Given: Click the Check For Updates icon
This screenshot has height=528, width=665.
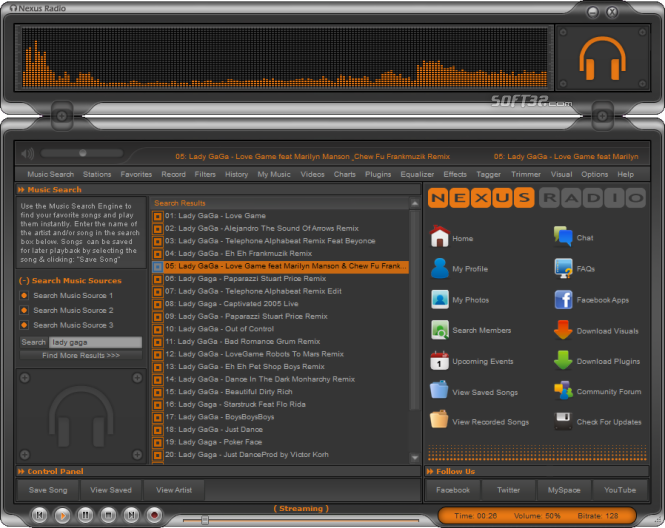Looking at the screenshot, I should pyautogui.click(x=563, y=421).
